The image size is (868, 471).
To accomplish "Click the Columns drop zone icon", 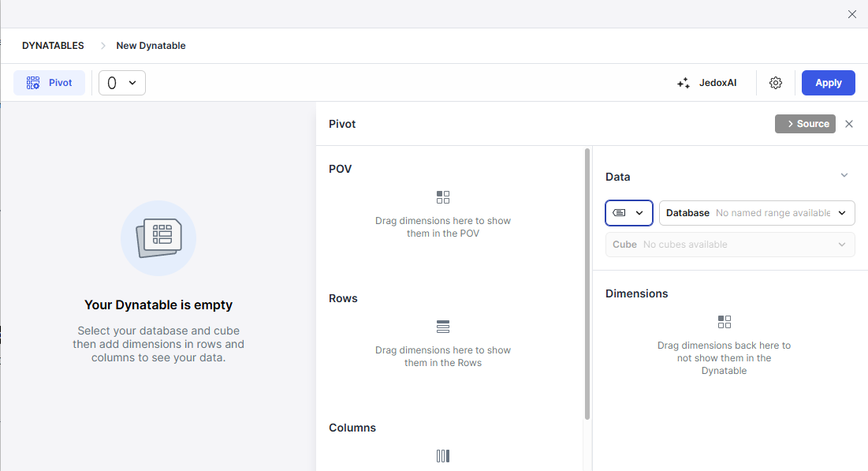I will tap(443, 455).
